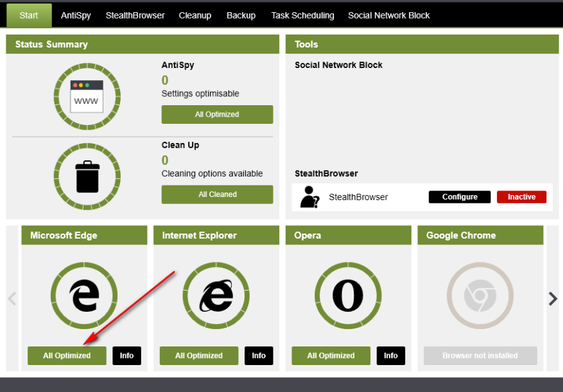Click the AntiSpy settings count 0
This screenshot has width=563, height=392.
point(165,80)
